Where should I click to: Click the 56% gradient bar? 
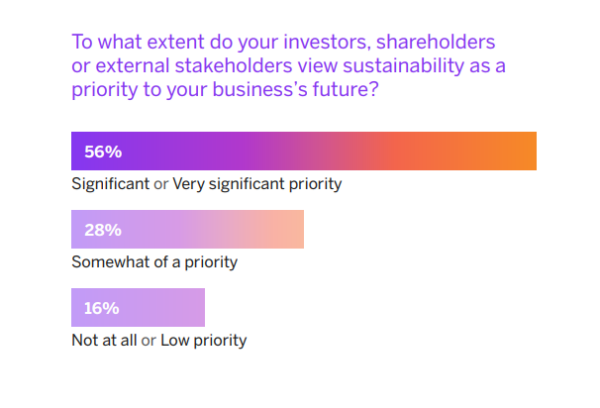(304, 151)
